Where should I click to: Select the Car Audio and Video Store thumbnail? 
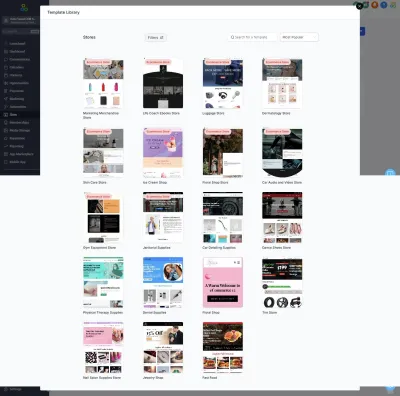[x=282, y=153]
